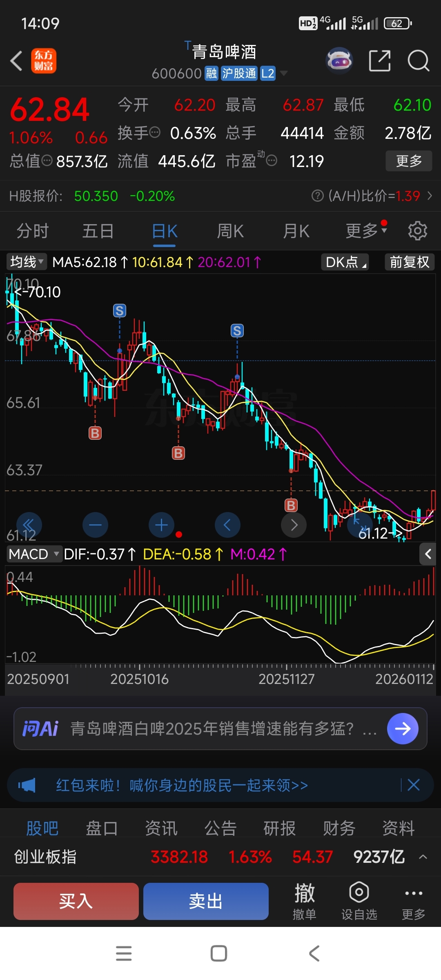
Task: Zoom out chart with minus button
Action: pyautogui.click(x=95, y=525)
